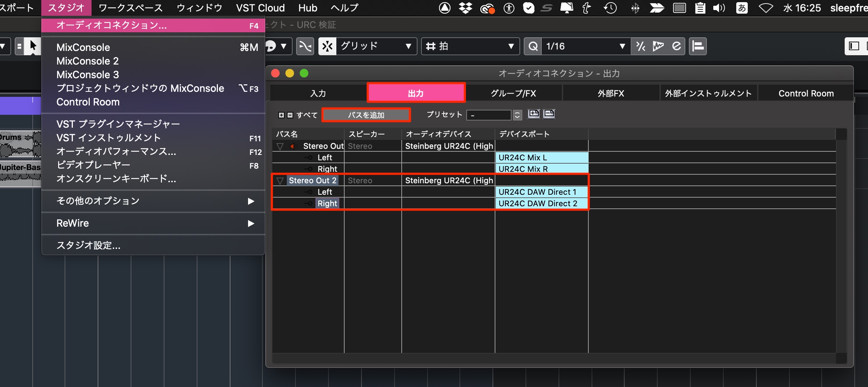
Task: Open the quantize panel icon
Action: tap(677, 46)
